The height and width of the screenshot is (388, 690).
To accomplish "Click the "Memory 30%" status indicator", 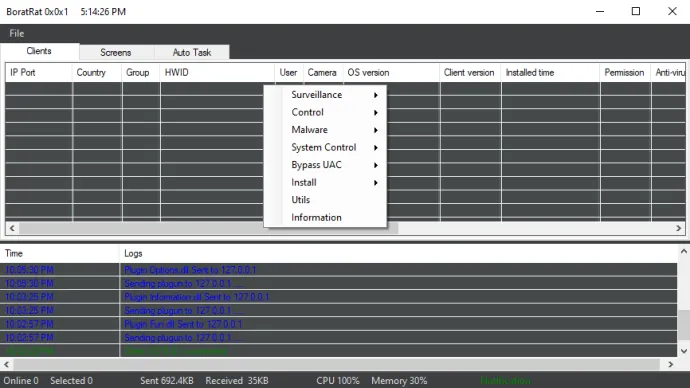I will pos(399,381).
